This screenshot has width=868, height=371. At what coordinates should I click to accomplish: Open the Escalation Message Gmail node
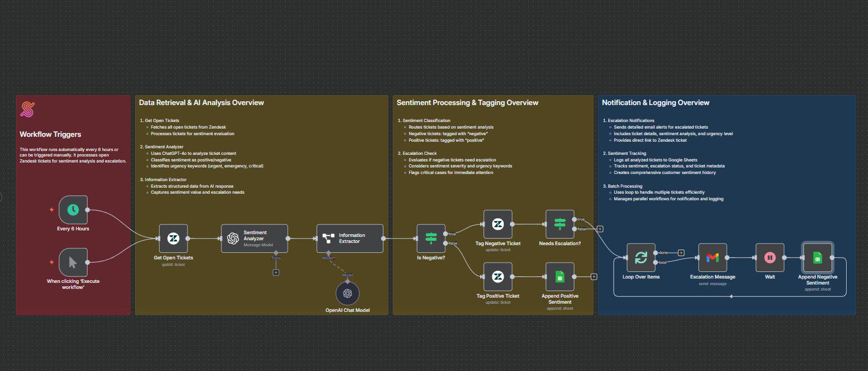712,258
